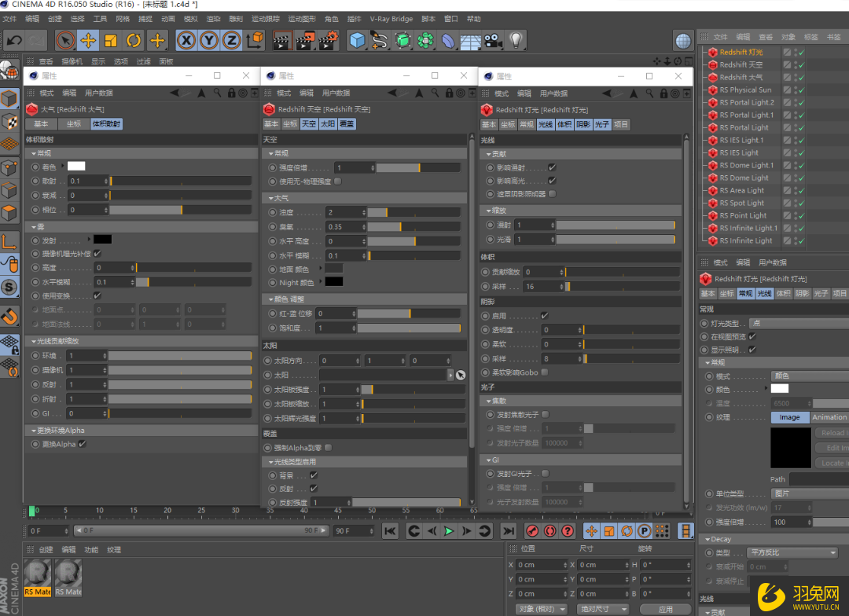
Task: Collapse the fog section in atmosphere window
Action: [34, 227]
